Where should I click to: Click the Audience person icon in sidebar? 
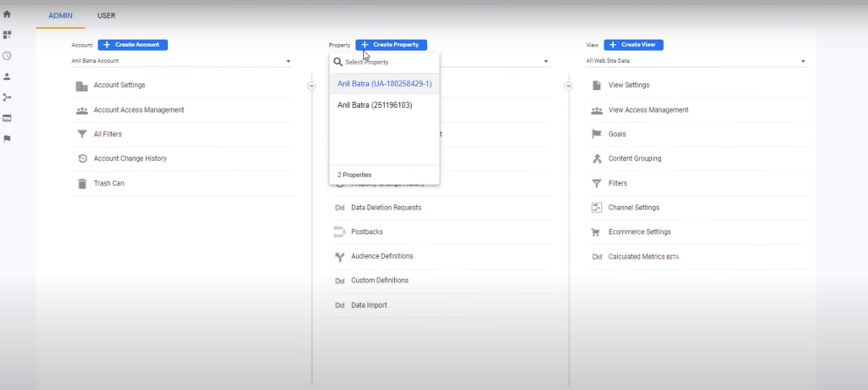pyautogui.click(x=7, y=76)
